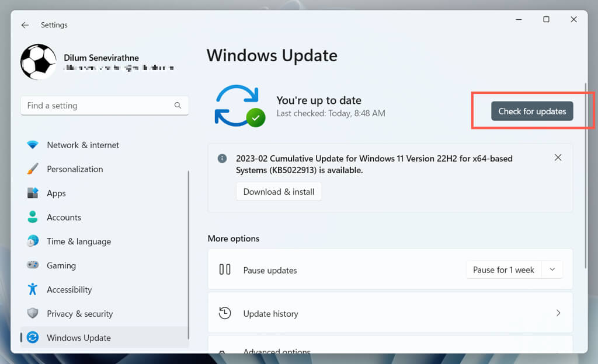The width and height of the screenshot is (598, 364).
Task: Click the Privacy & security shield icon
Action: point(33,313)
